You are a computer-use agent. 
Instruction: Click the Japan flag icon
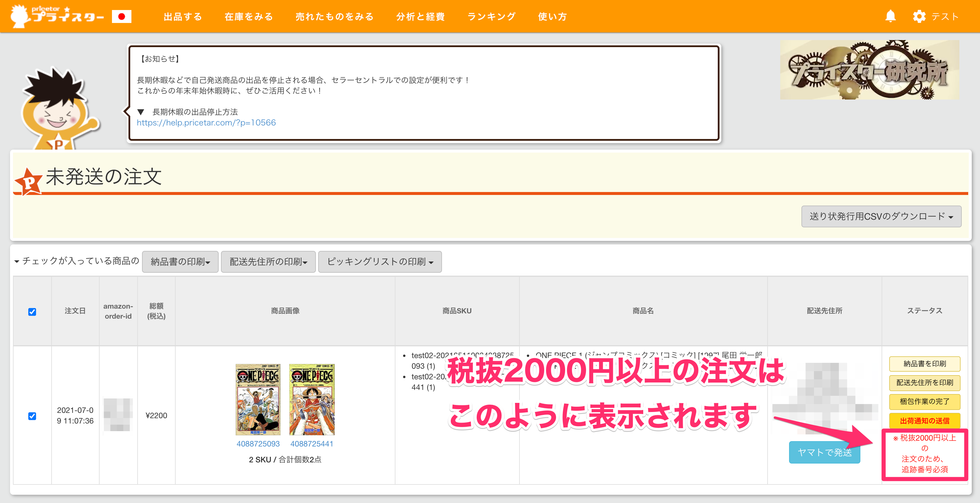(x=121, y=16)
